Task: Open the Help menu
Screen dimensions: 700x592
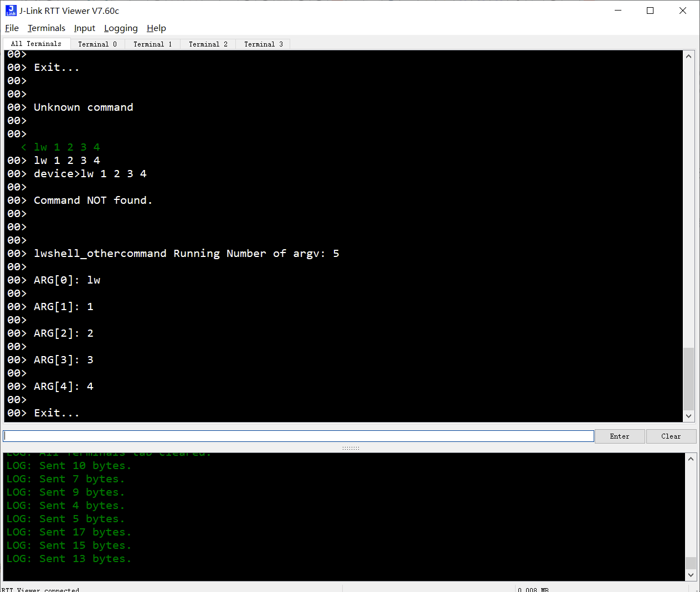Action: (x=156, y=28)
